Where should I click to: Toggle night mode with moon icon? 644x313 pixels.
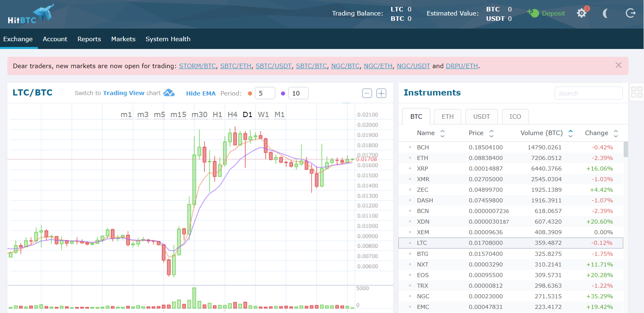pos(605,13)
